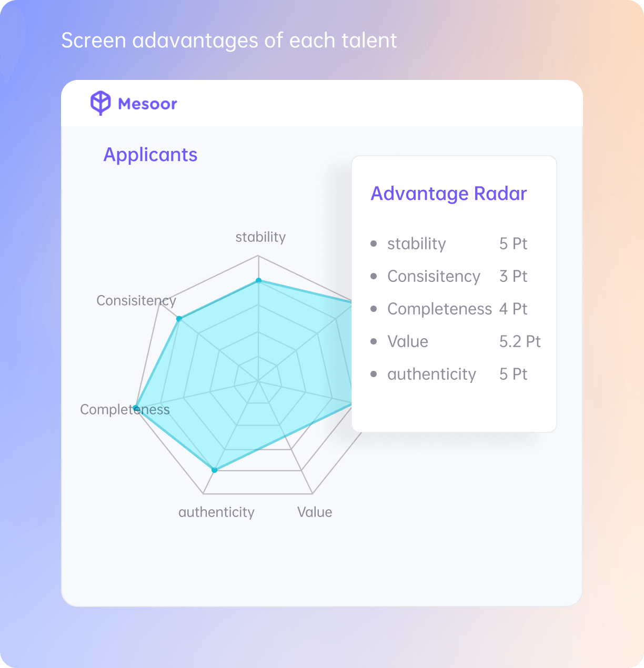This screenshot has width=644, height=668.
Task: Click the authenticity data point on radar
Action: [x=214, y=470]
